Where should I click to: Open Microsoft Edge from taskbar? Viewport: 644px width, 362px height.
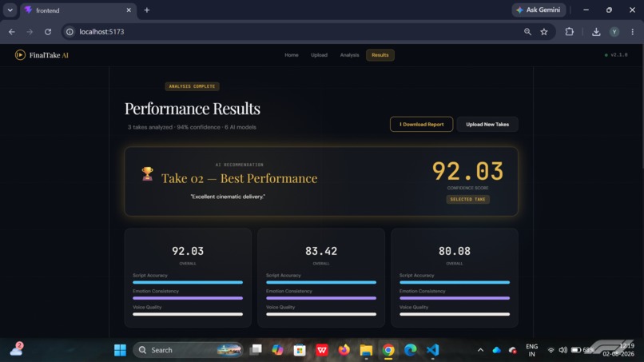(411, 350)
